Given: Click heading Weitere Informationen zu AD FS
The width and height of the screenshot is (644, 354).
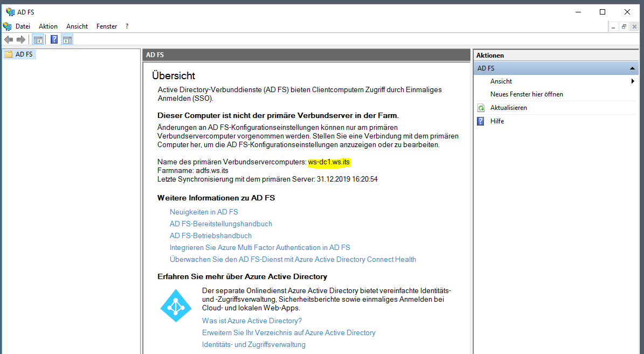Looking at the screenshot, I should tap(216, 198).
